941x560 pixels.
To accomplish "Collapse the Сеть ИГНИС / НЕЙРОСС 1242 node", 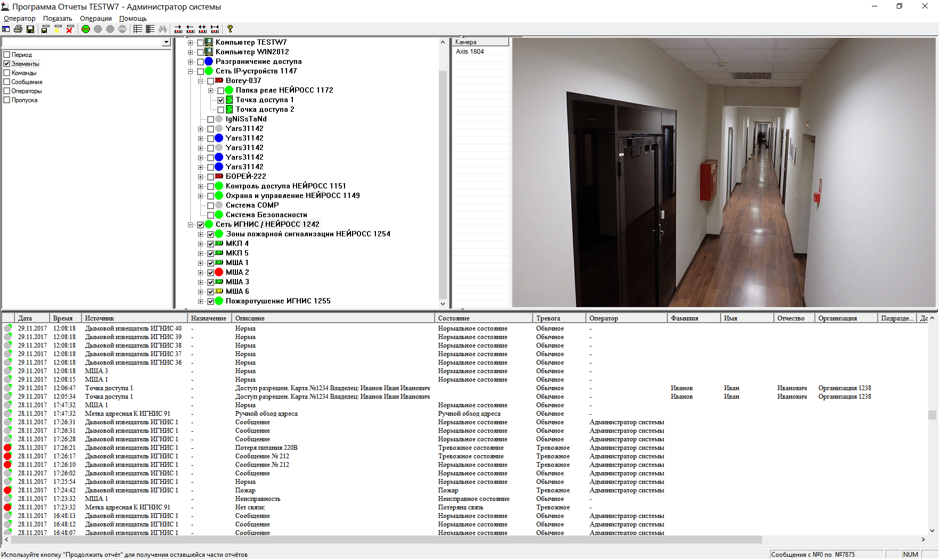I will point(191,225).
